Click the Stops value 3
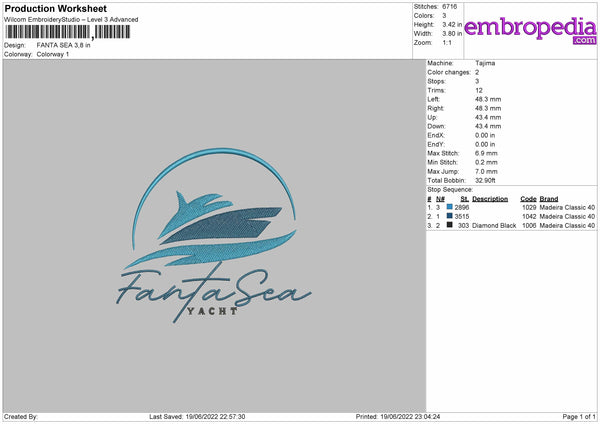The width and height of the screenshot is (600, 424). coord(477,81)
